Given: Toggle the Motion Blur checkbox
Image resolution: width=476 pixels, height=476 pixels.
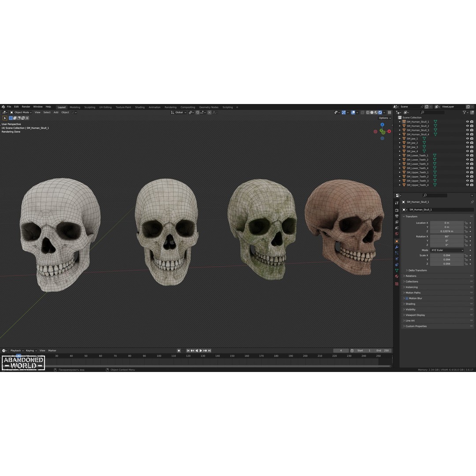Looking at the screenshot, I should click(x=407, y=298).
